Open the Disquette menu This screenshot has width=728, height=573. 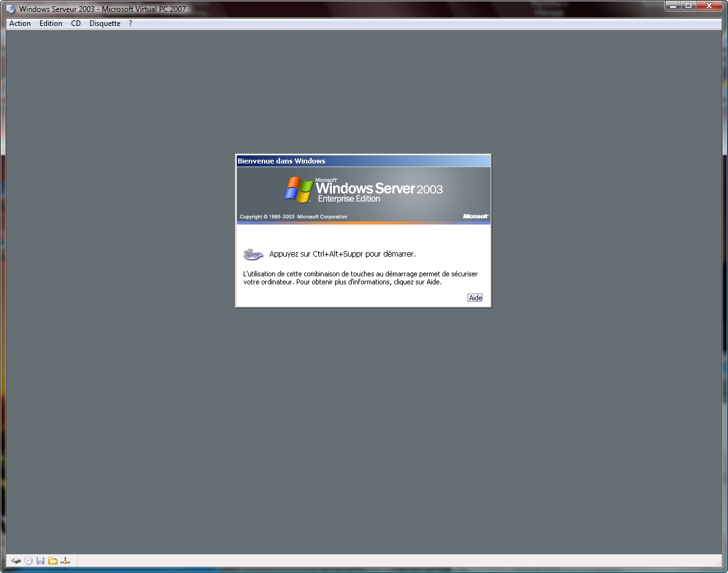click(x=105, y=23)
